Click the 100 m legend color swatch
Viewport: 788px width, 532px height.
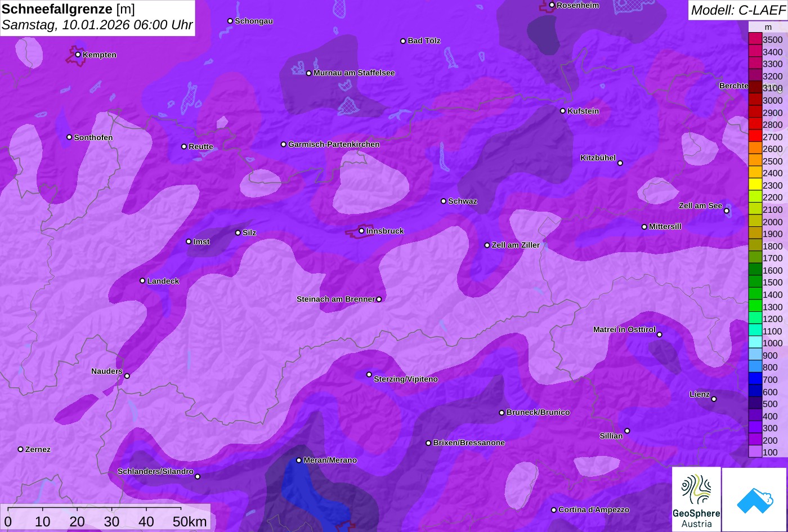pyautogui.click(x=755, y=452)
